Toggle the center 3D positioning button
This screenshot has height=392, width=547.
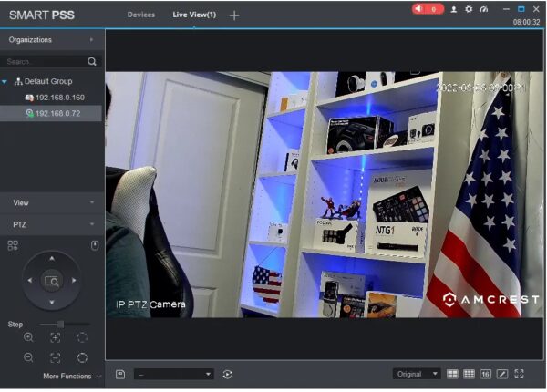[51, 281]
